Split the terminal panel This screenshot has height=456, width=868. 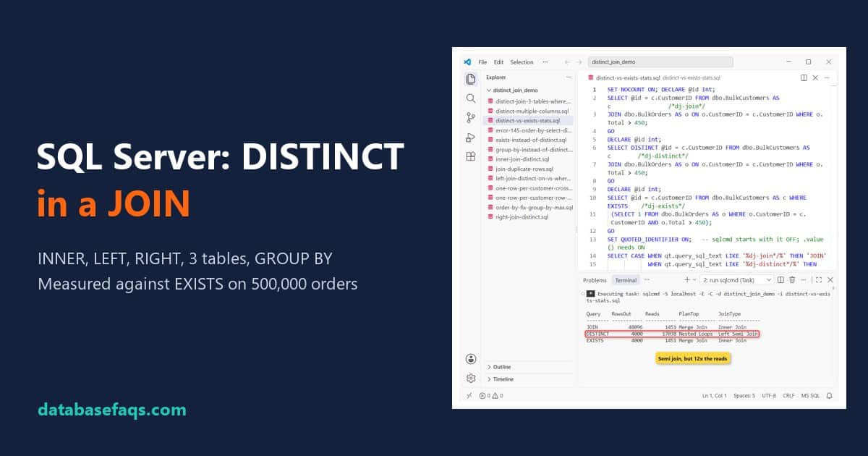click(780, 279)
